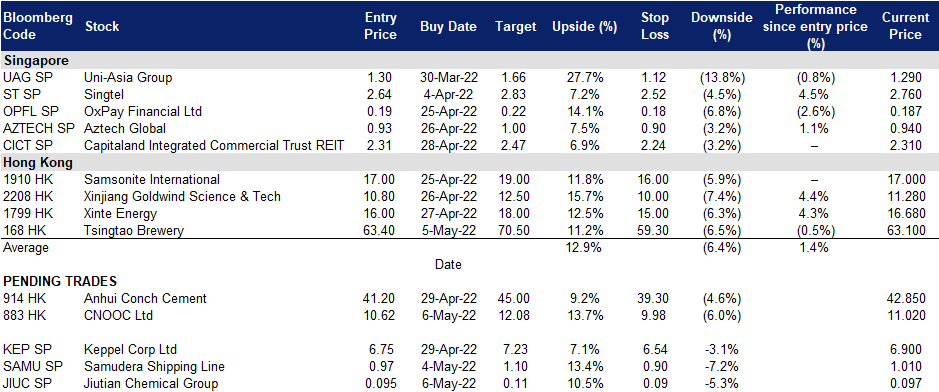Select the Stock column header
This screenshot has width=939, height=392.
(x=102, y=26)
